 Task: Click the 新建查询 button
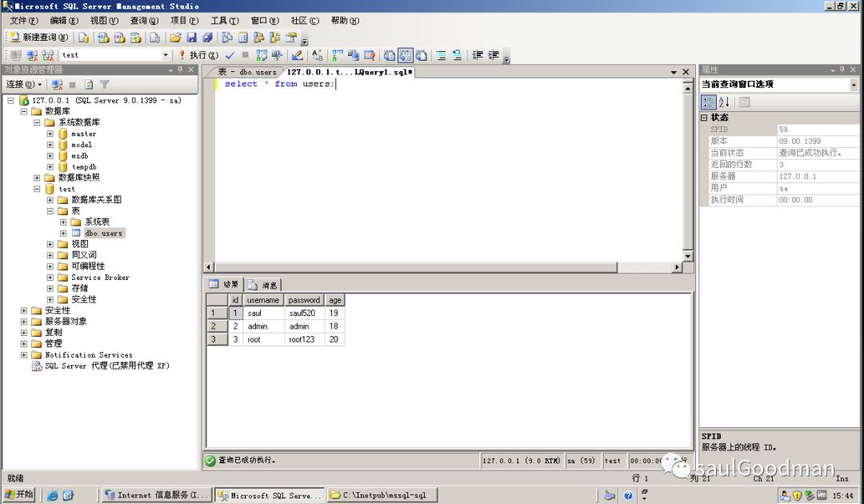[39, 38]
